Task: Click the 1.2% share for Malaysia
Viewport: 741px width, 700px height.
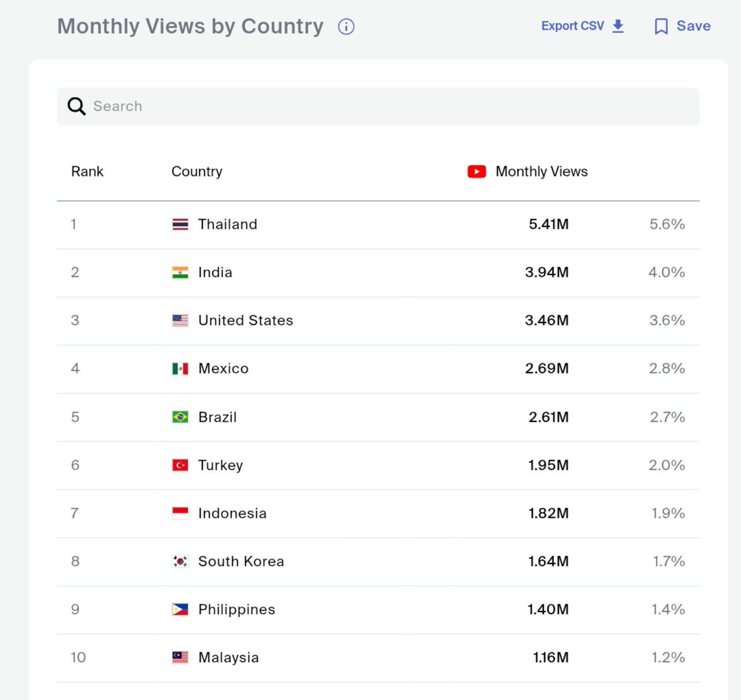Action: coord(668,657)
